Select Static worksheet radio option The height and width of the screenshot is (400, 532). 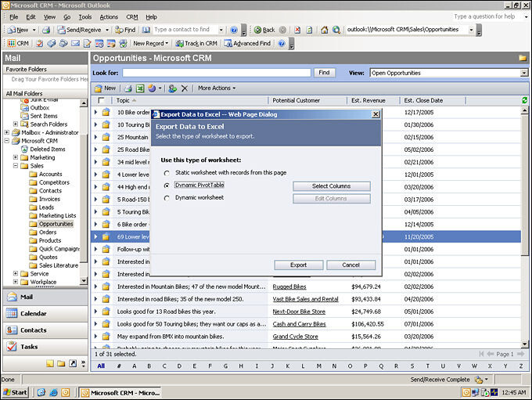(x=167, y=173)
